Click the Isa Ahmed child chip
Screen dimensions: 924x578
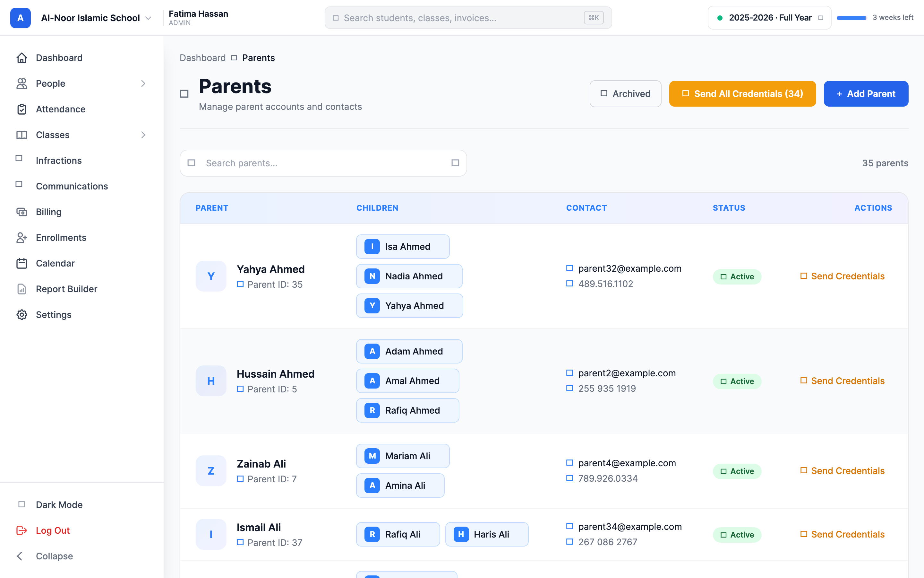403,247
